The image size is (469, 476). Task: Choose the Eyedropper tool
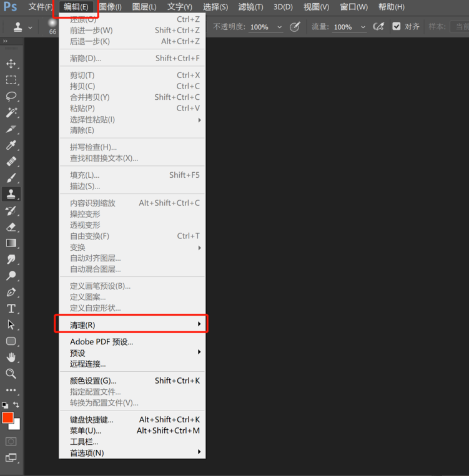tap(11, 145)
